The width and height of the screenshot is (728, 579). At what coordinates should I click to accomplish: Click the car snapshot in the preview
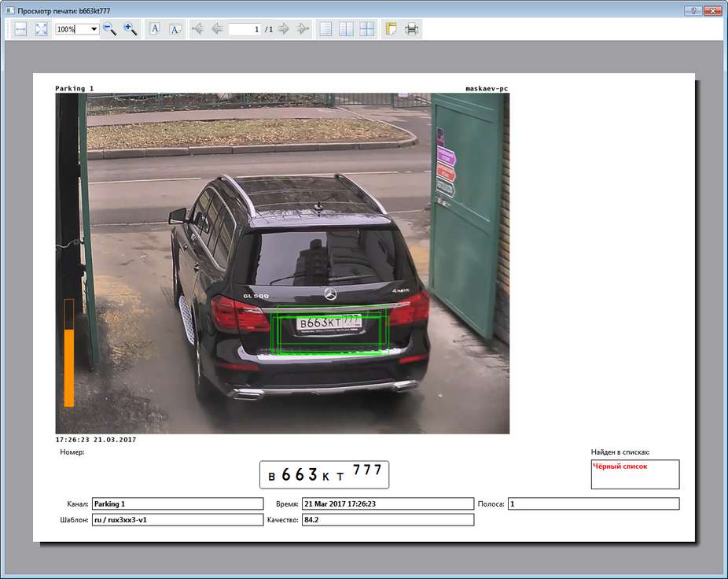coord(282,264)
